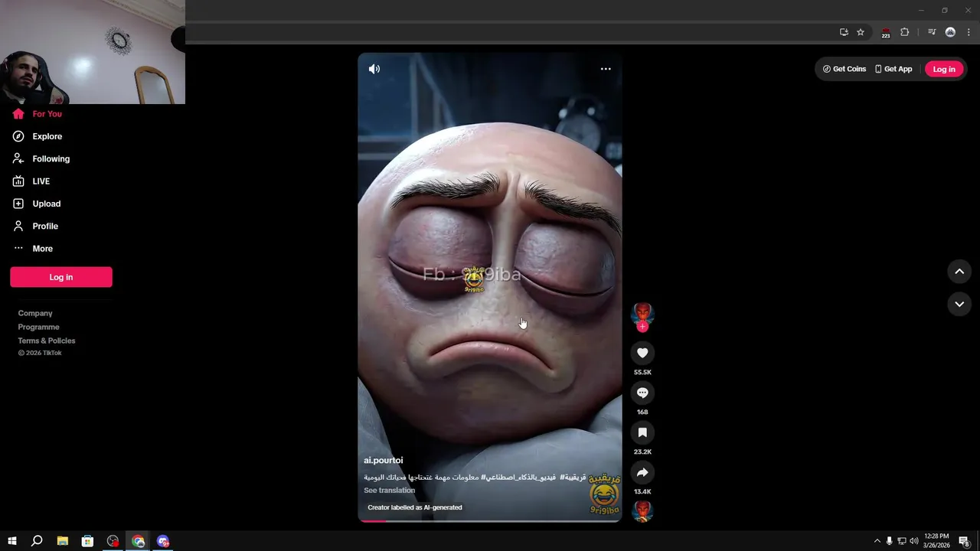This screenshot has width=980, height=551.
Task: Open comments via the speech bubble icon
Action: (642, 393)
